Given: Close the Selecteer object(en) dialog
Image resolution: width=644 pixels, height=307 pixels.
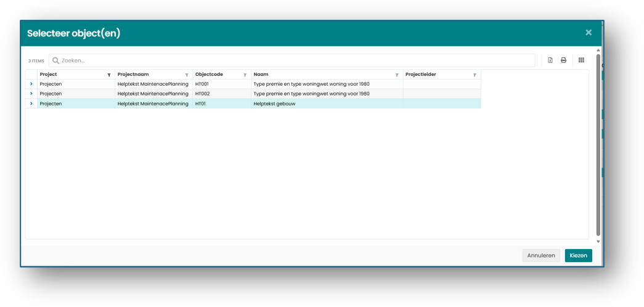Looking at the screenshot, I should click(589, 33).
